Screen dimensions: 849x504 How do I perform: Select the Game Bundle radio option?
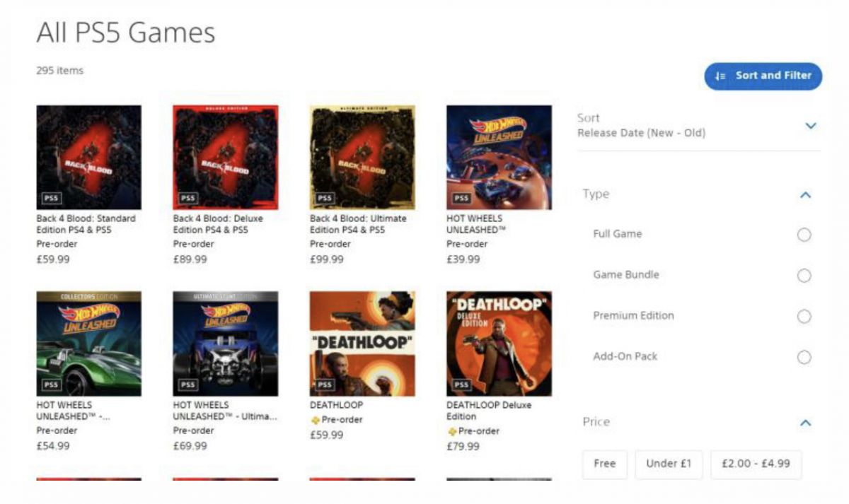[x=804, y=276]
